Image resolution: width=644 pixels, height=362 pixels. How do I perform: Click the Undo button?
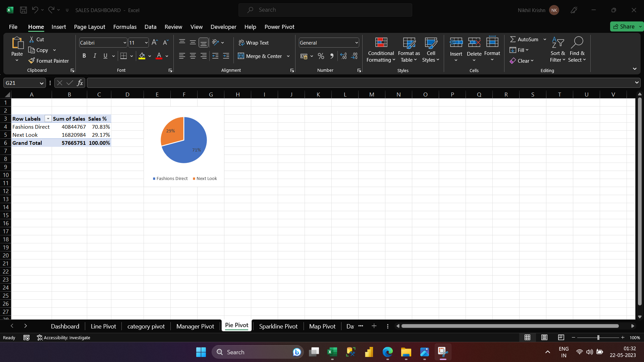(x=35, y=10)
